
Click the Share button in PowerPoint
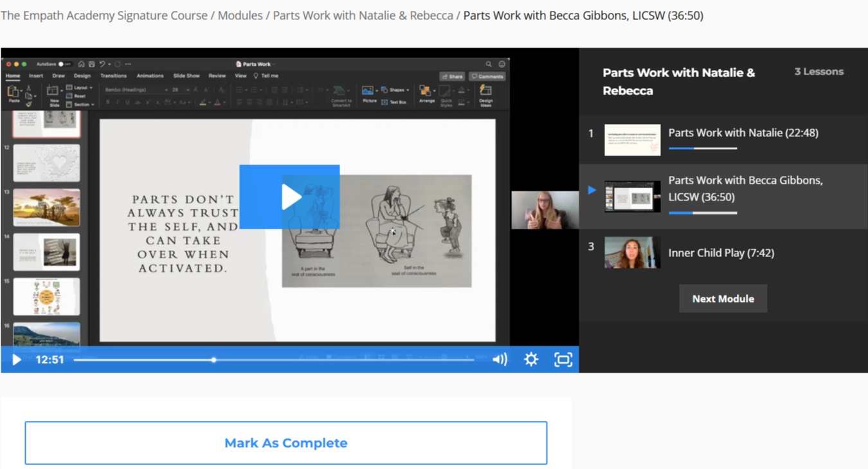point(452,76)
